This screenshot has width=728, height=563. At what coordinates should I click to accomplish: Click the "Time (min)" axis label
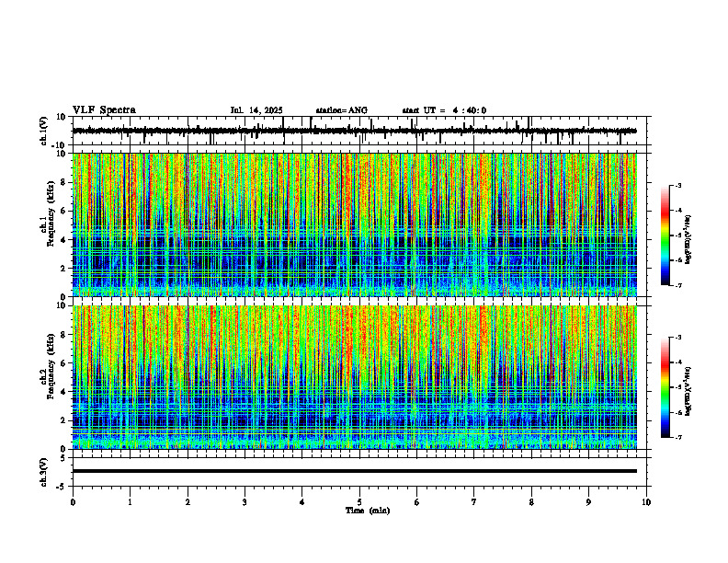tap(368, 511)
